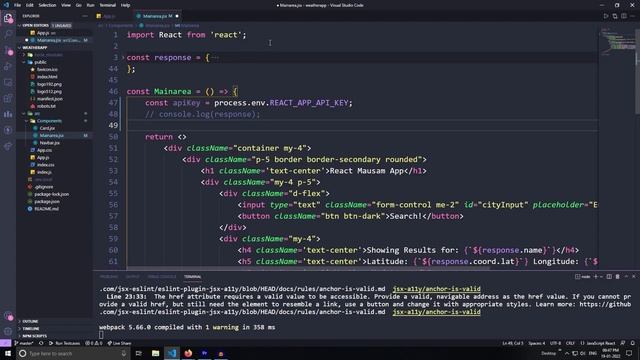
Task: Open the Windows Start menu
Action: [8, 353]
